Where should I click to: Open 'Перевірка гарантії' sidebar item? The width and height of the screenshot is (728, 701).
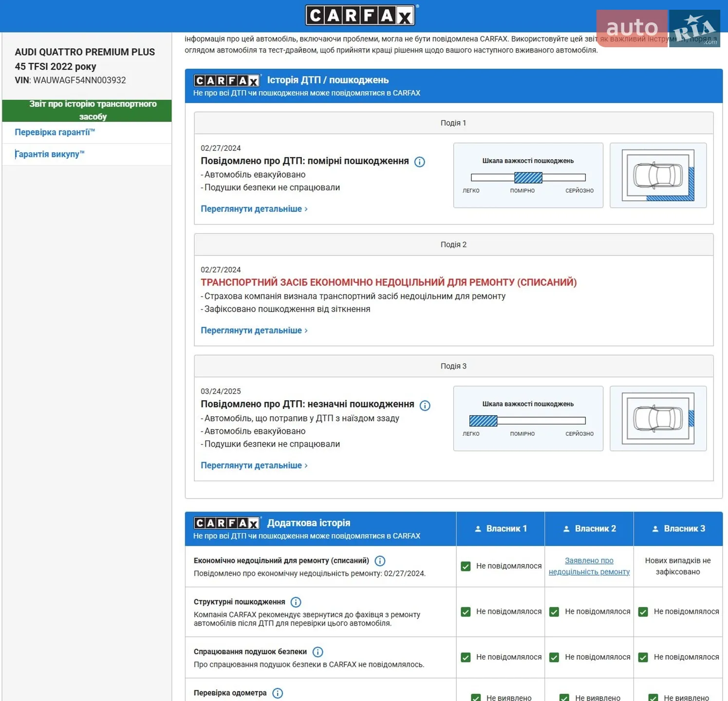(x=55, y=132)
